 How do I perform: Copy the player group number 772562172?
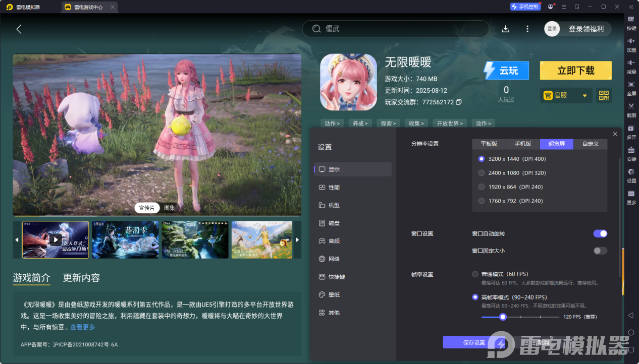459,102
